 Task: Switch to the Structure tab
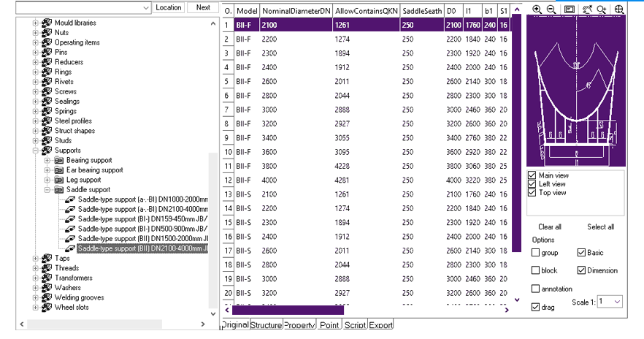click(x=266, y=325)
